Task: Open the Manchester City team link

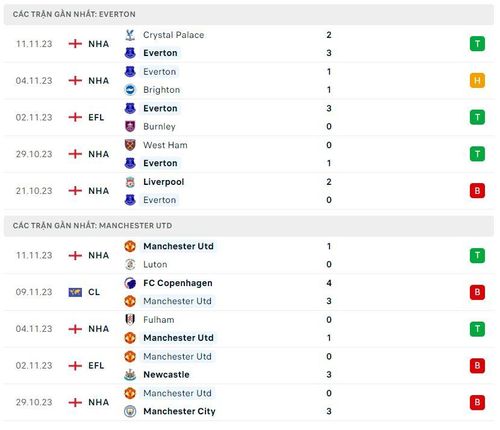Action: [x=179, y=411]
